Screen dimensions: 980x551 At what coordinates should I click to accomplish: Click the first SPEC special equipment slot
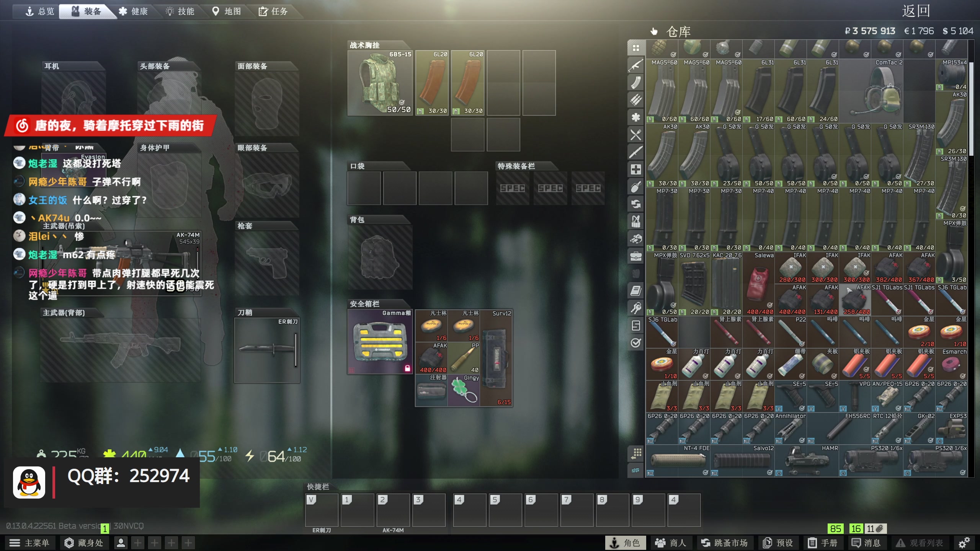[513, 188]
